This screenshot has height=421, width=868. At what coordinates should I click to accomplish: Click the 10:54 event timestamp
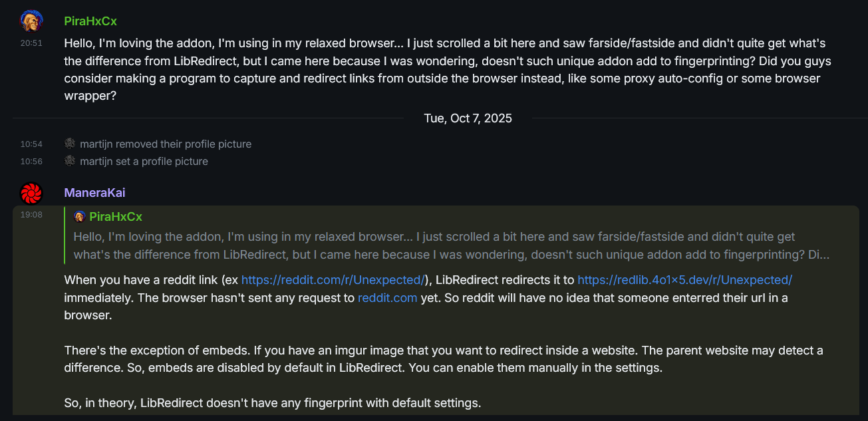click(x=31, y=144)
